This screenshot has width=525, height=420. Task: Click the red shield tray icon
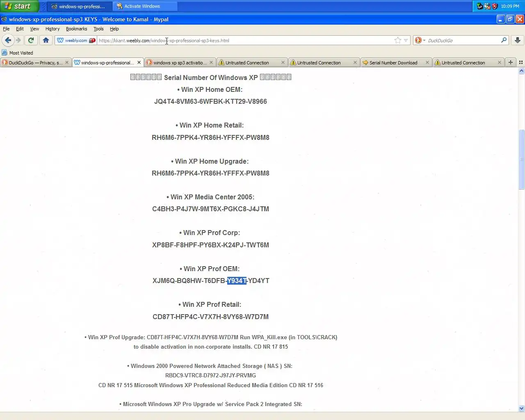(x=495, y=6)
